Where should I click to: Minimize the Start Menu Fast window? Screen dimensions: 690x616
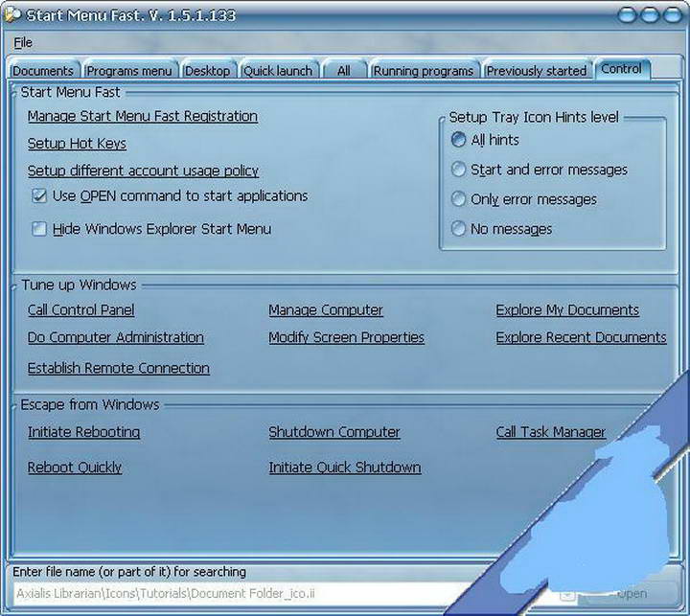(627, 15)
